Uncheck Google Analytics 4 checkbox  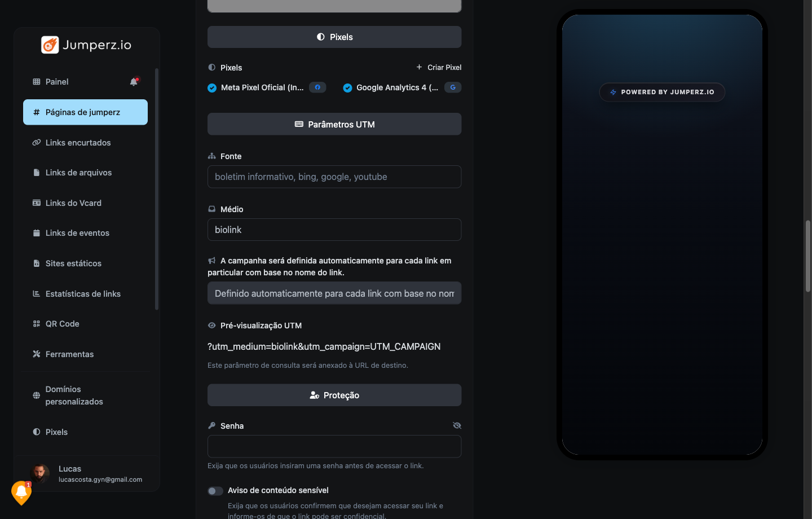tap(347, 88)
